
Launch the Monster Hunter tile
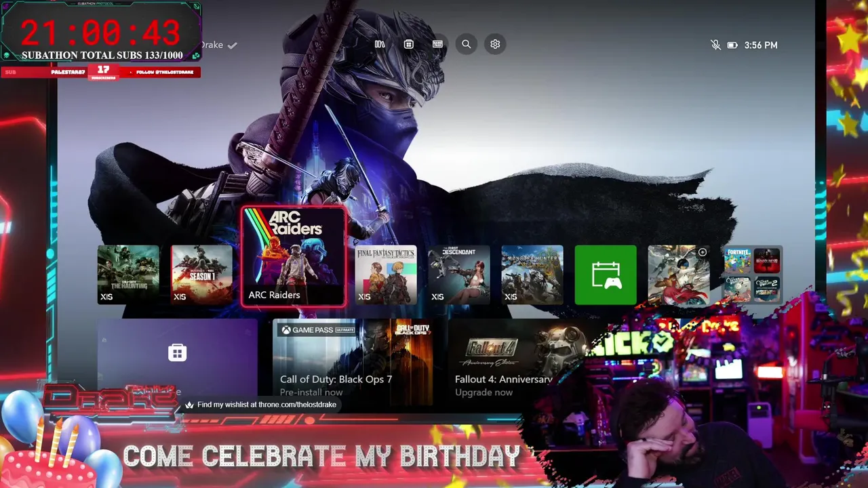point(532,274)
